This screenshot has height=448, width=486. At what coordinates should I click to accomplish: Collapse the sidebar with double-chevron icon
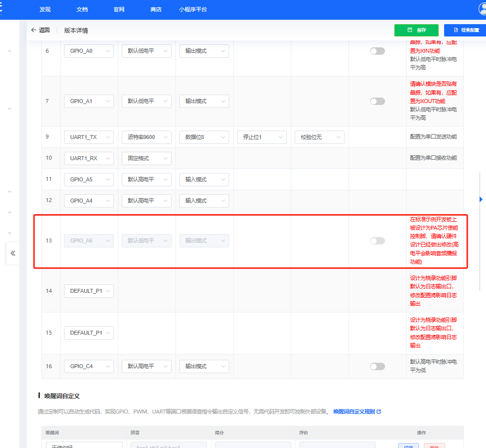coord(13,253)
